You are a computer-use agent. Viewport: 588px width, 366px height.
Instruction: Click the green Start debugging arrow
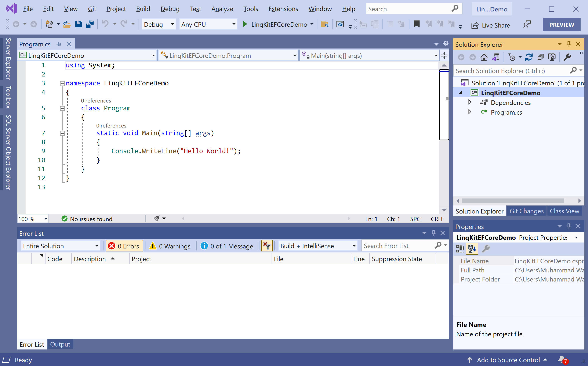click(245, 24)
